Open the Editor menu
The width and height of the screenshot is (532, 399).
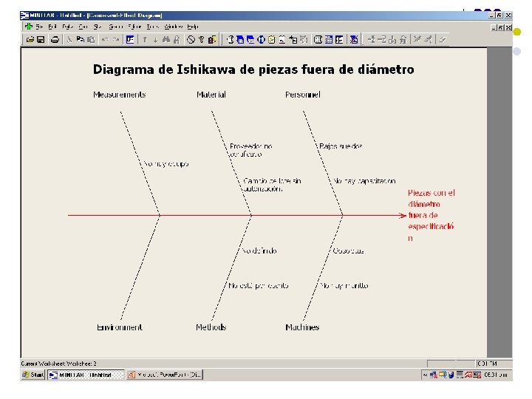[x=134, y=27]
